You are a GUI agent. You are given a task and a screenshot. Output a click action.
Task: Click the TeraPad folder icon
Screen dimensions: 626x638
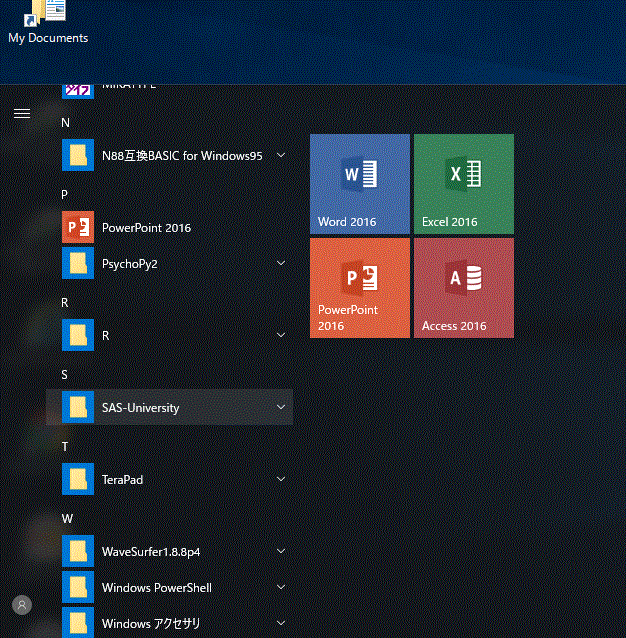click(78, 479)
